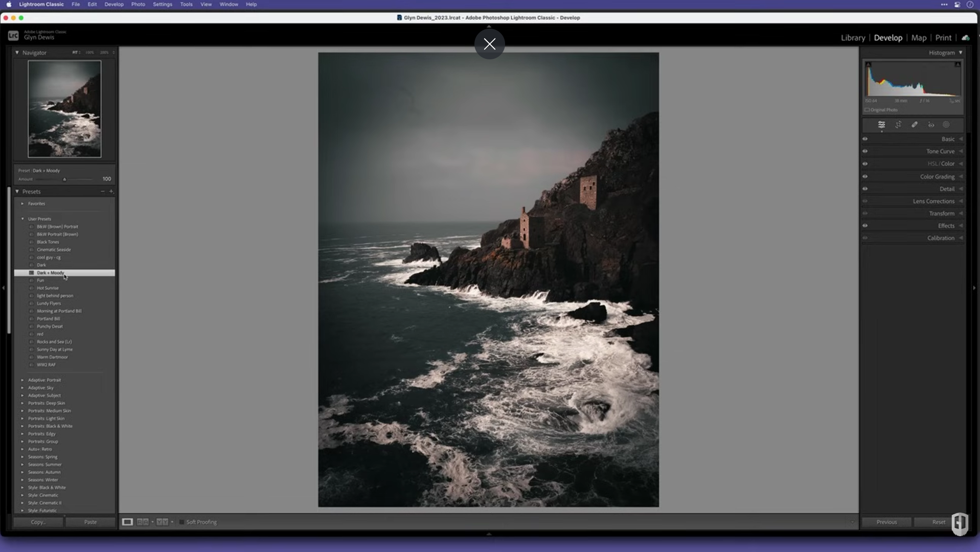The image size is (980, 552).
Task: Click the Reset button
Action: [x=939, y=522]
